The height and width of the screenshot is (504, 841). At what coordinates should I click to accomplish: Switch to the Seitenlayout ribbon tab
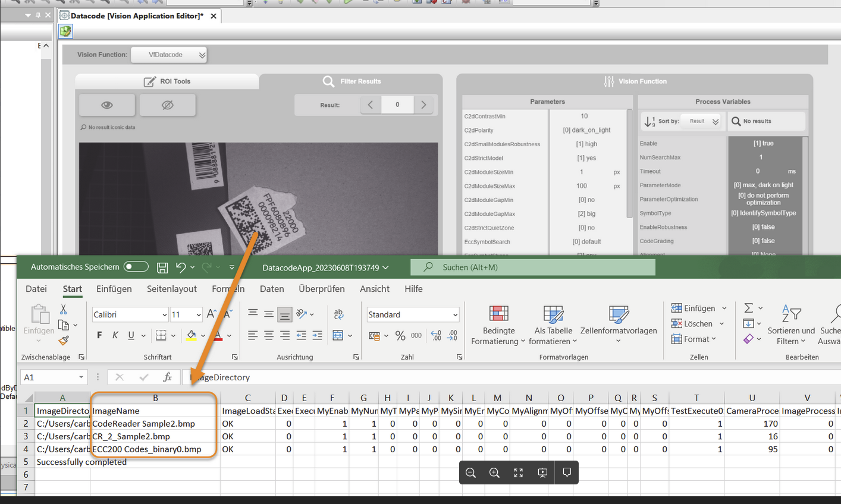coord(172,289)
